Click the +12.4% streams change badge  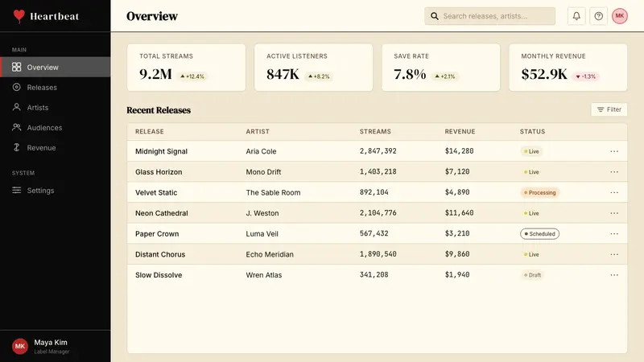point(192,76)
